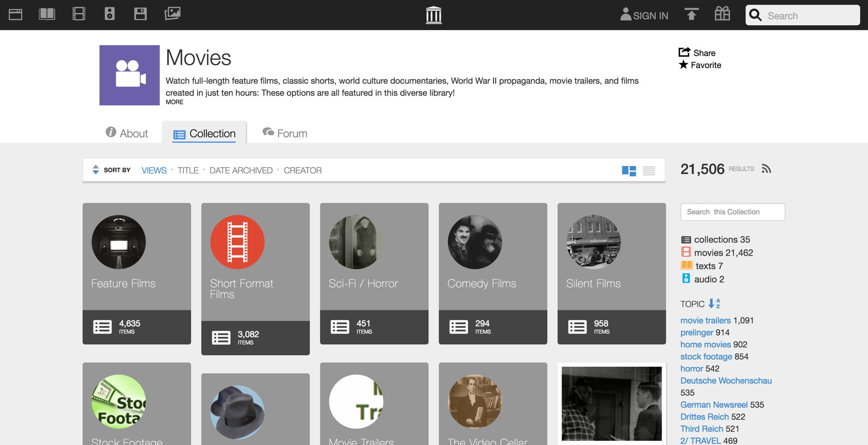
Task: Toggle sort direction arrows next to SORT BY
Action: pyautogui.click(x=96, y=170)
